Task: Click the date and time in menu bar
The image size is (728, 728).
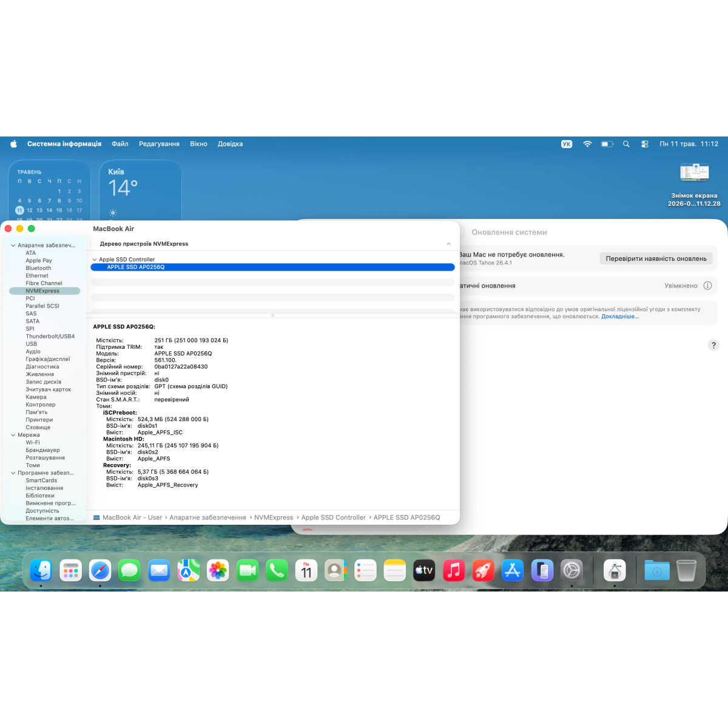Action: click(x=689, y=144)
